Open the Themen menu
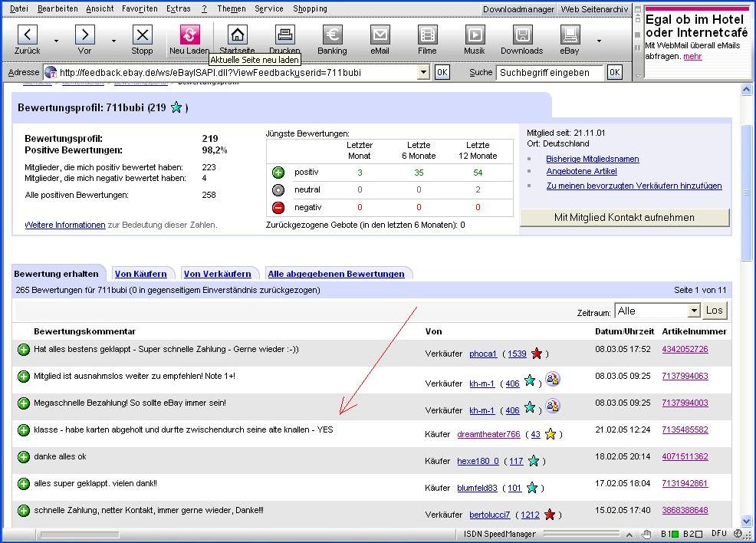The width and height of the screenshot is (756, 543). 232,8
